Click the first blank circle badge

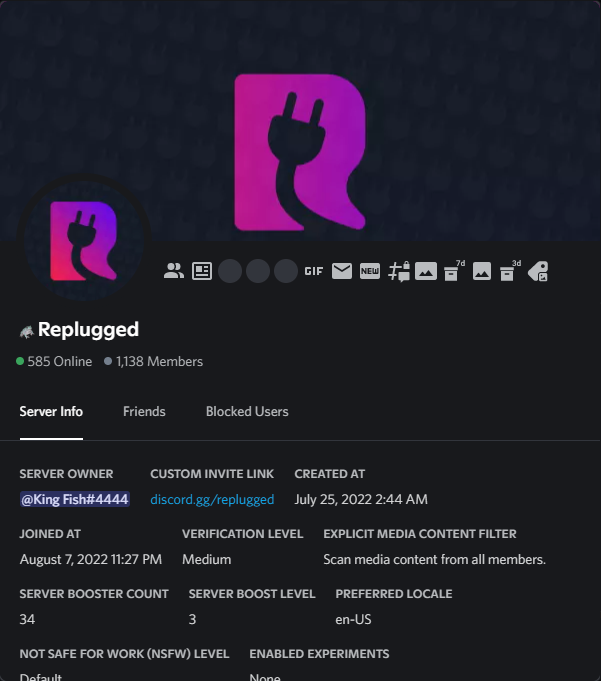click(x=230, y=271)
